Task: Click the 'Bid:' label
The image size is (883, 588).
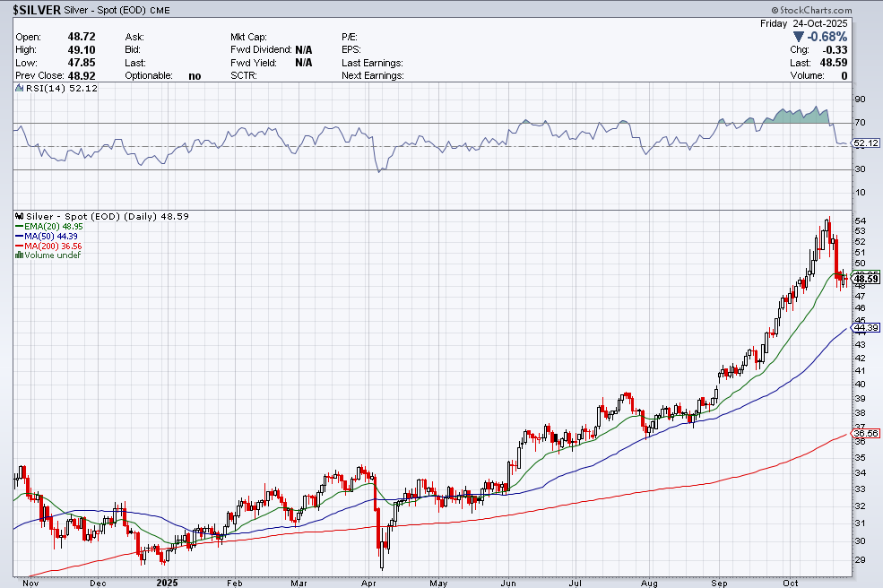Action: point(133,50)
